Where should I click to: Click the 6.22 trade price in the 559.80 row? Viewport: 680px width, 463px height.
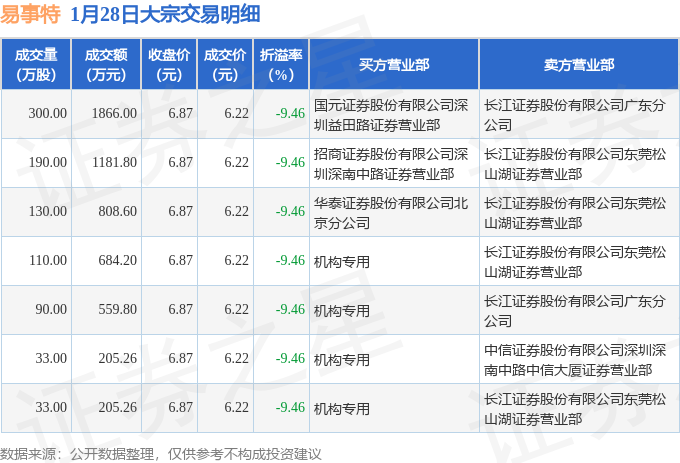click(236, 310)
